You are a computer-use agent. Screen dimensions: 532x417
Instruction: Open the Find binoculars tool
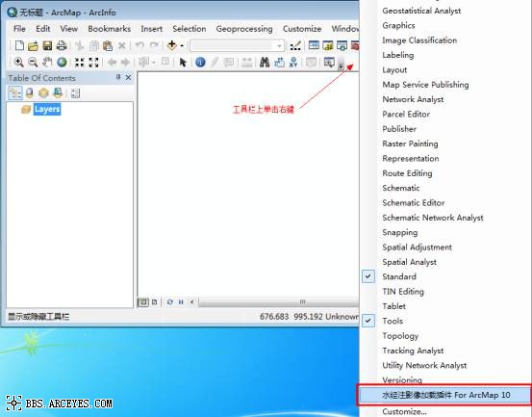coord(265,63)
